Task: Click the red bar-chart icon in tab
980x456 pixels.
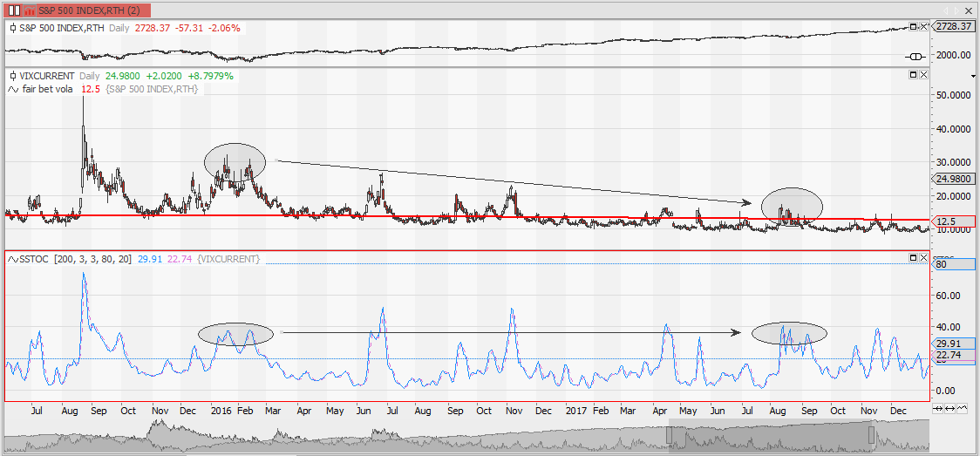Action: click(x=30, y=10)
